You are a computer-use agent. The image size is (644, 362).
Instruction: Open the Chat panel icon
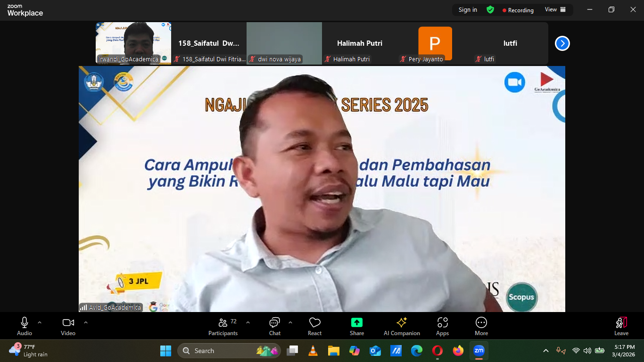click(x=274, y=323)
